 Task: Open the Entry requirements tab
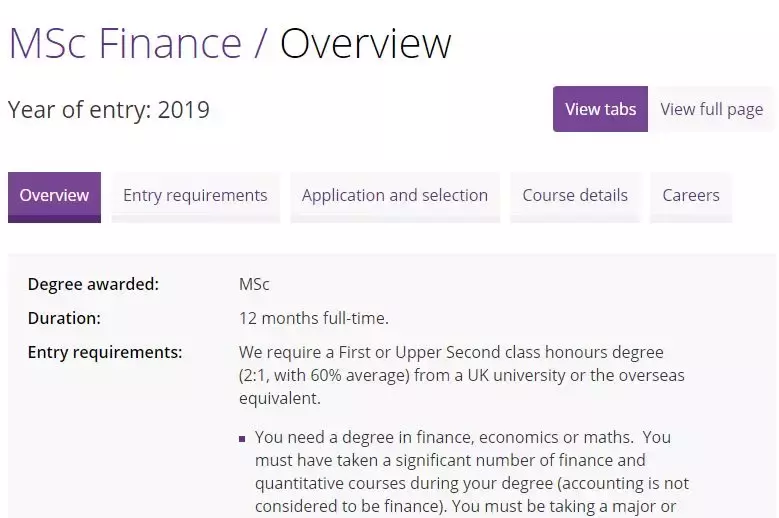point(195,195)
